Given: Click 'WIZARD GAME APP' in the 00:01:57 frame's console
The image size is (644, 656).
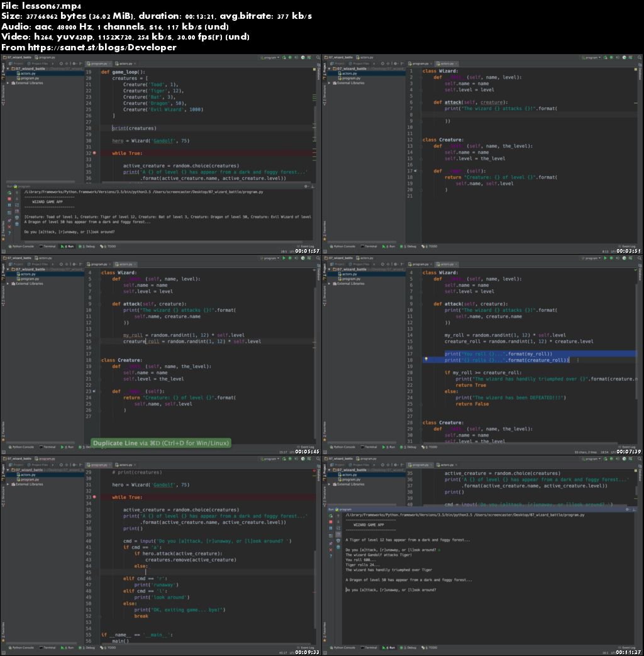Looking at the screenshot, I should 47,202.
